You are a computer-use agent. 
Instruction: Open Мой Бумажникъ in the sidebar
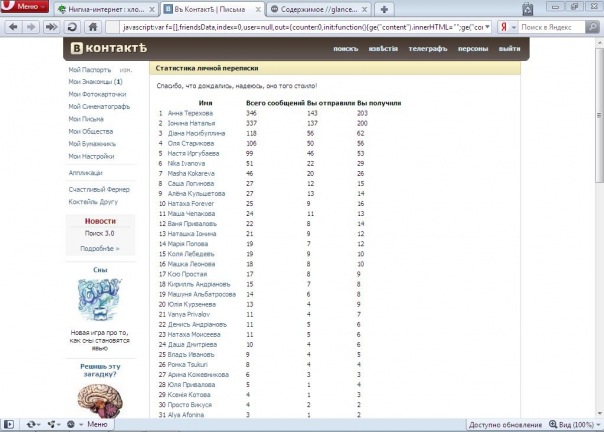click(x=92, y=144)
